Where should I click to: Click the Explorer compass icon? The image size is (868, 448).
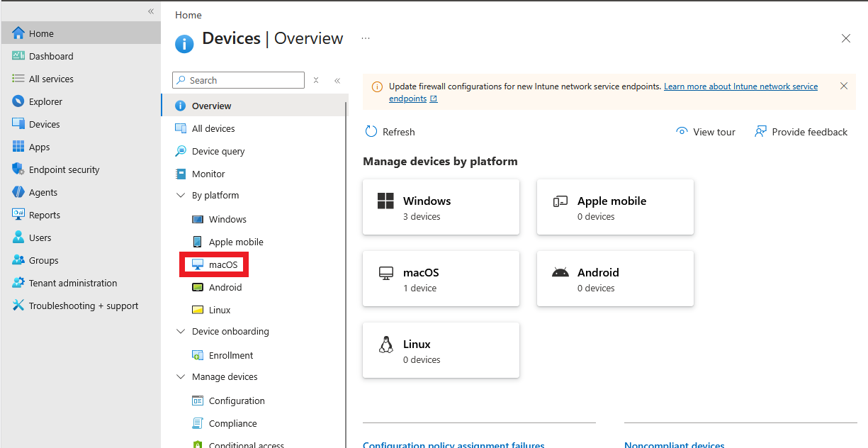18,101
